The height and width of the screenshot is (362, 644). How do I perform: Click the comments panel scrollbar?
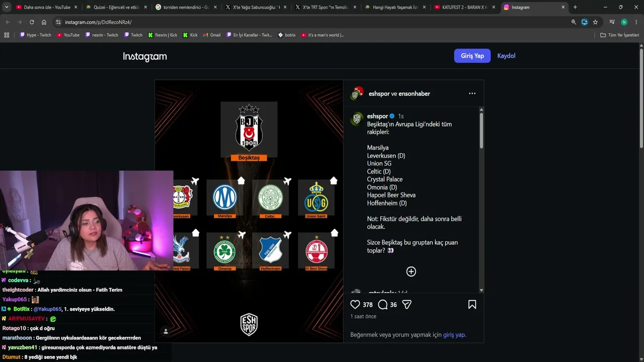click(481, 131)
